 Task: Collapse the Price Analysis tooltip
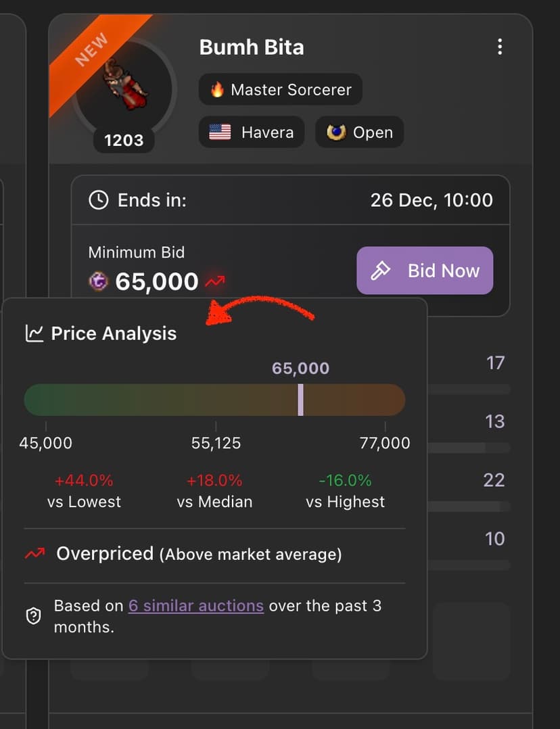click(113, 333)
